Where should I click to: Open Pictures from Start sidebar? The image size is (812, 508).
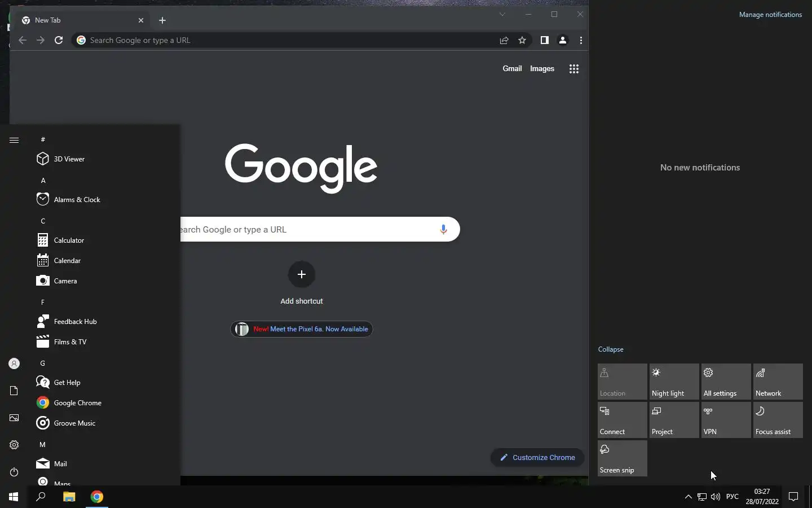tap(14, 418)
